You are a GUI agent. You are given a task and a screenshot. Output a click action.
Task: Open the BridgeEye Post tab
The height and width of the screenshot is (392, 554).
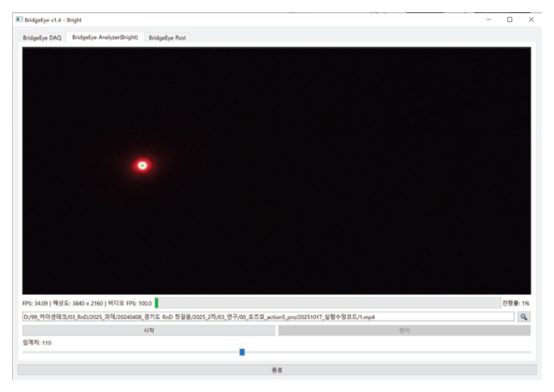point(167,38)
